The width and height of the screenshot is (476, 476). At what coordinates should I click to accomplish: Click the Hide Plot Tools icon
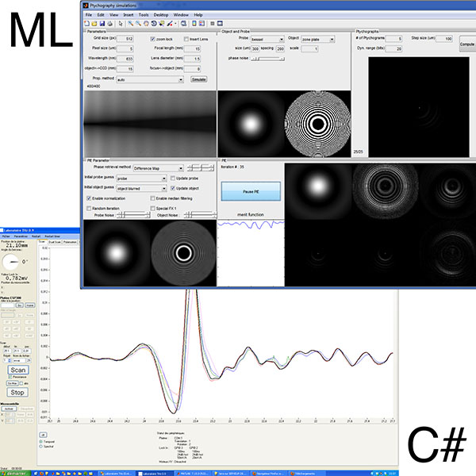(213, 23)
